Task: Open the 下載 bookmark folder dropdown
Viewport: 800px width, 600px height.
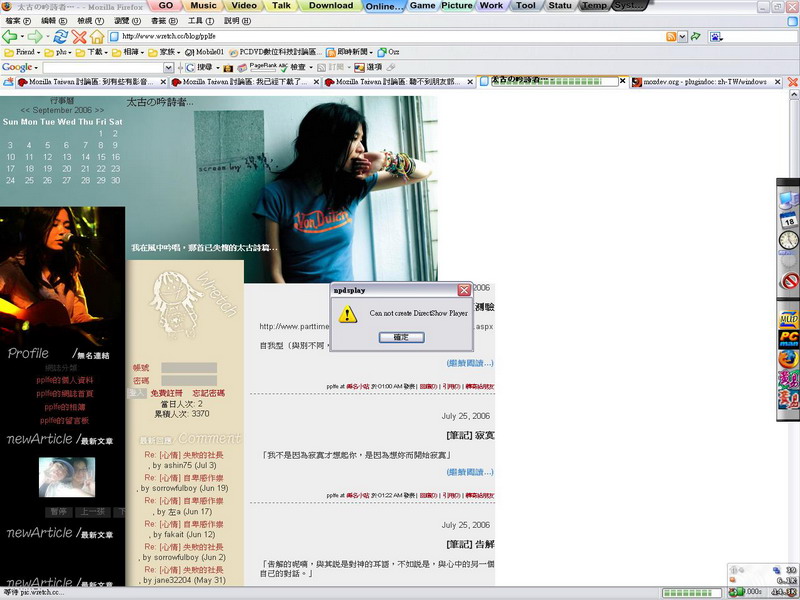Action: pyautogui.click(x=91, y=52)
